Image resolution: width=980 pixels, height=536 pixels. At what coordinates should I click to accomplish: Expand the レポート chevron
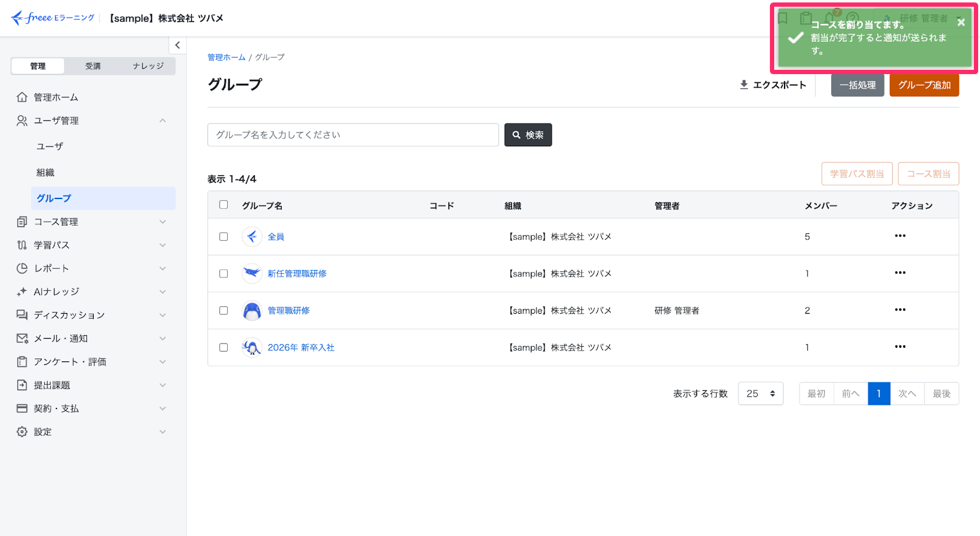(163, 268)
